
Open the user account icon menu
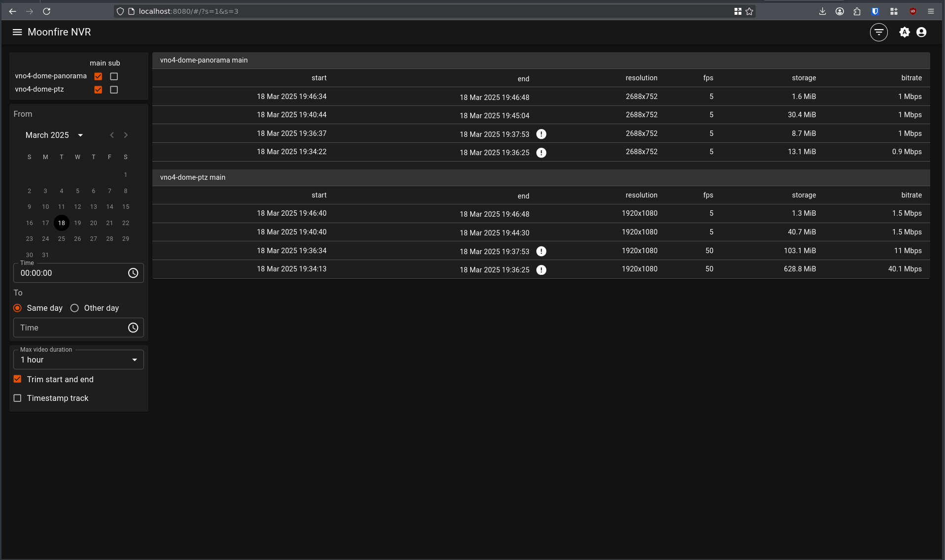921,32
